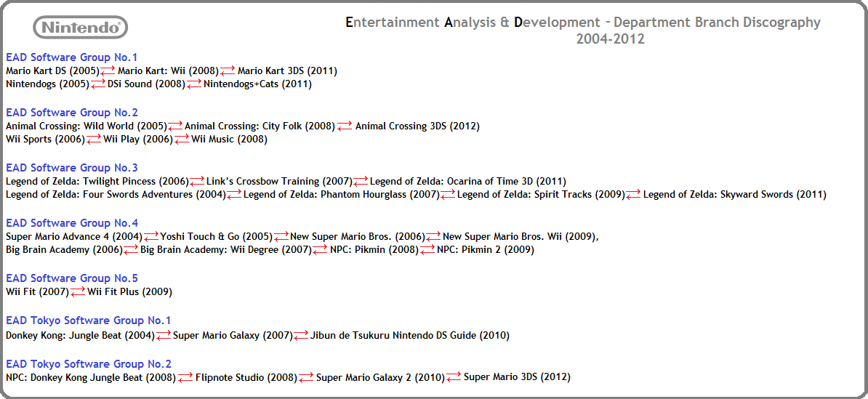
Task: Click 'Wii Fit (2007)'
Action: [38, 292]
